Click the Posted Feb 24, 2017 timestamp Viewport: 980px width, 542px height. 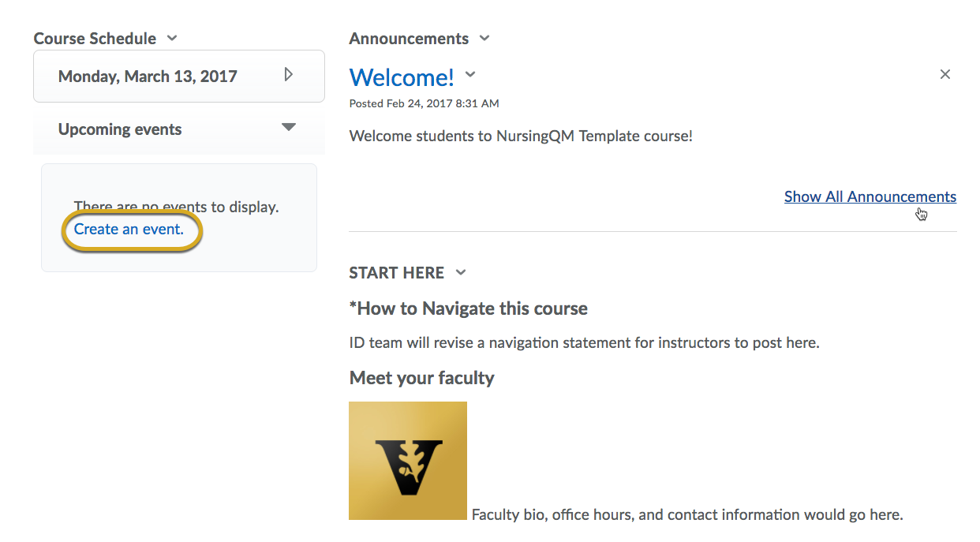click(425, 103)
